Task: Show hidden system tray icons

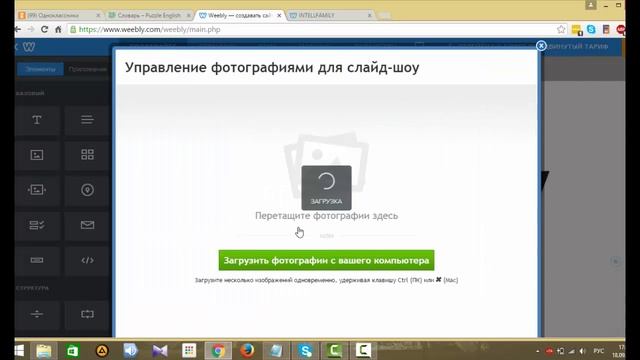Action: point(538,351)
